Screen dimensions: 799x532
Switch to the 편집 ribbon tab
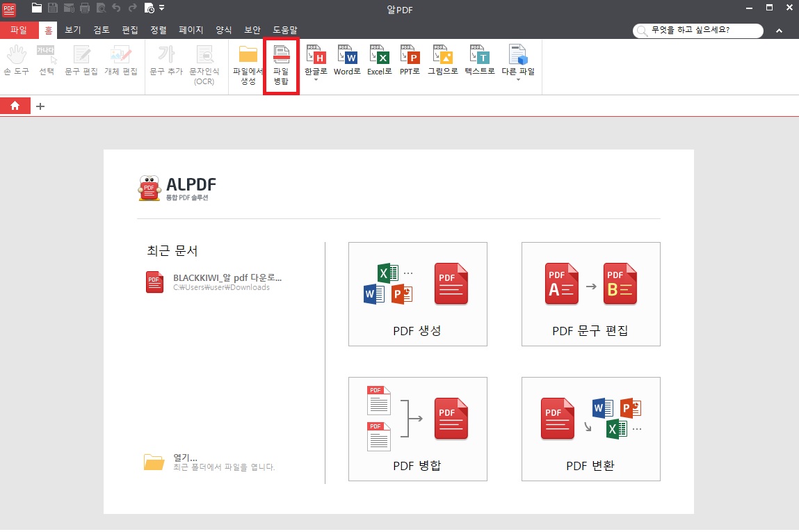click(130, 30)
